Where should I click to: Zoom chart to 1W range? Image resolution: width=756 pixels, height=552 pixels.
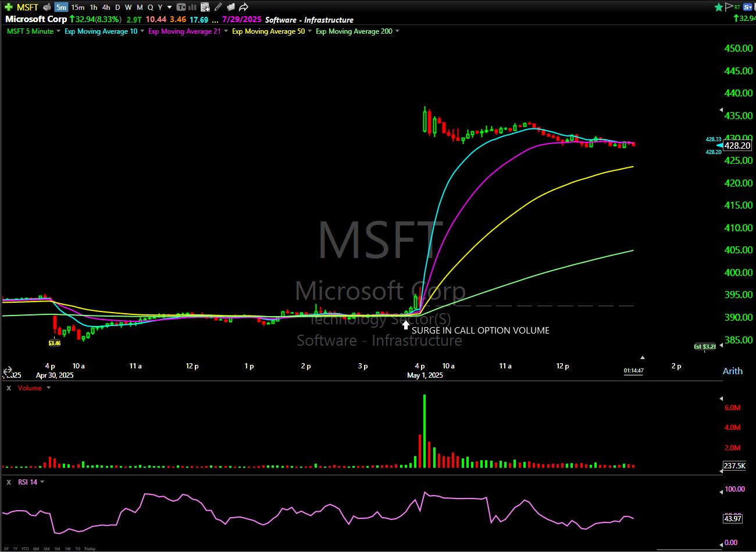tap(67, 549)
